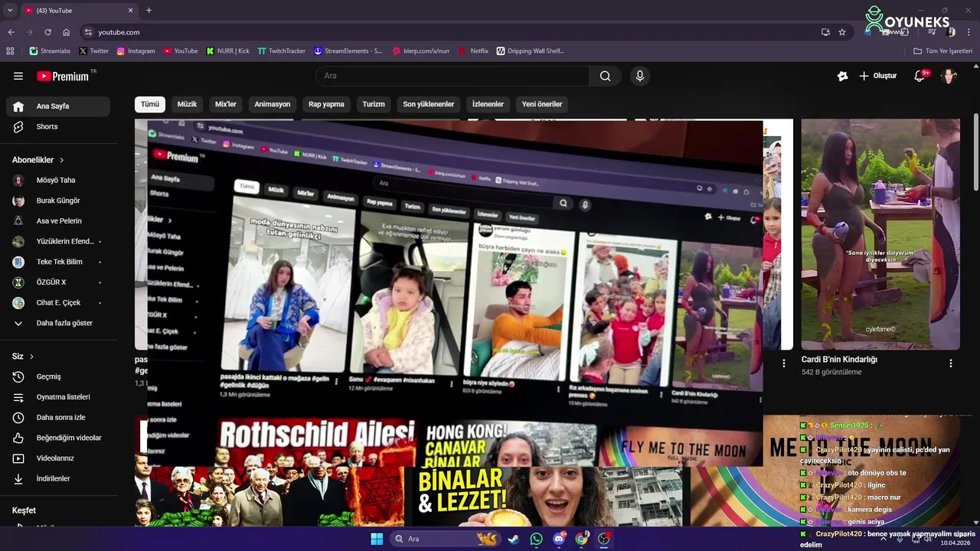Open WhatsApp from the taskbar
Image resolution: width=980 pixels, height=551 pixels.
[536, 539]
